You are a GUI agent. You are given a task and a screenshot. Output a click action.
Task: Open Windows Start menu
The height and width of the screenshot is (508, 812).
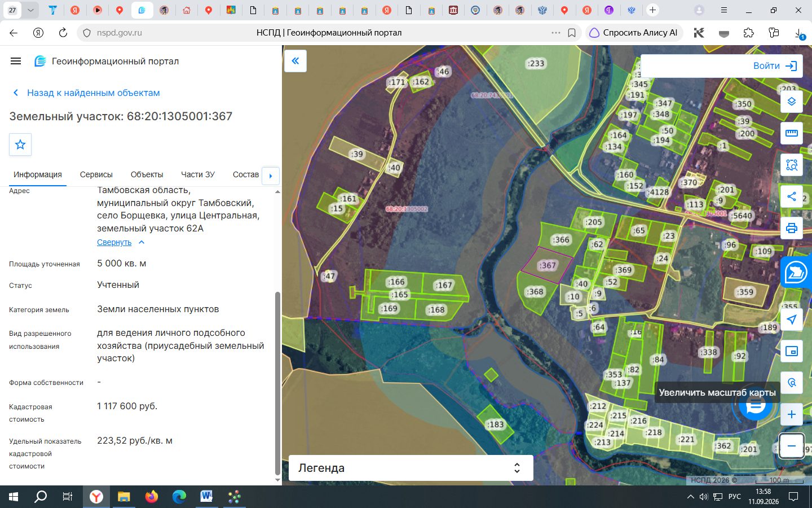click(x=14, y=497)
